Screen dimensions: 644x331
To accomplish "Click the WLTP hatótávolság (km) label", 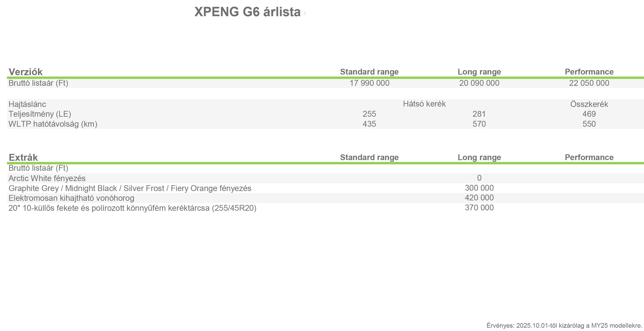I will click(53, 124).
